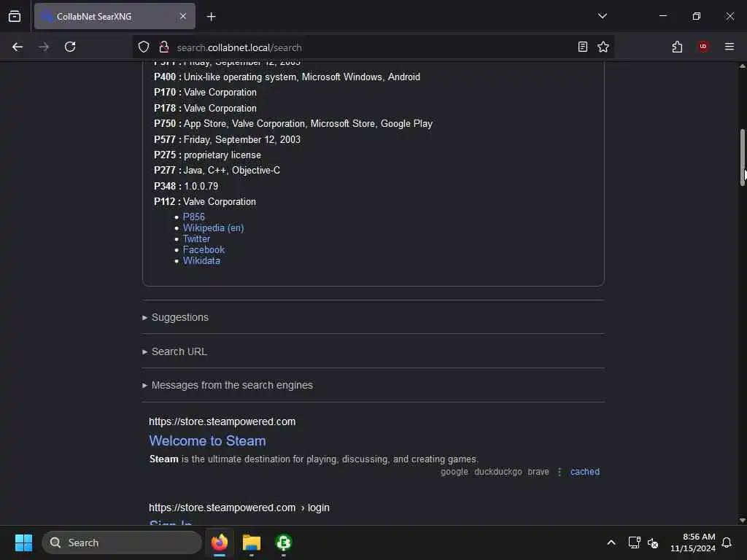Open Firefox from the taskbar
Screen dimensions: 747x560
click(x=219, y=542)
